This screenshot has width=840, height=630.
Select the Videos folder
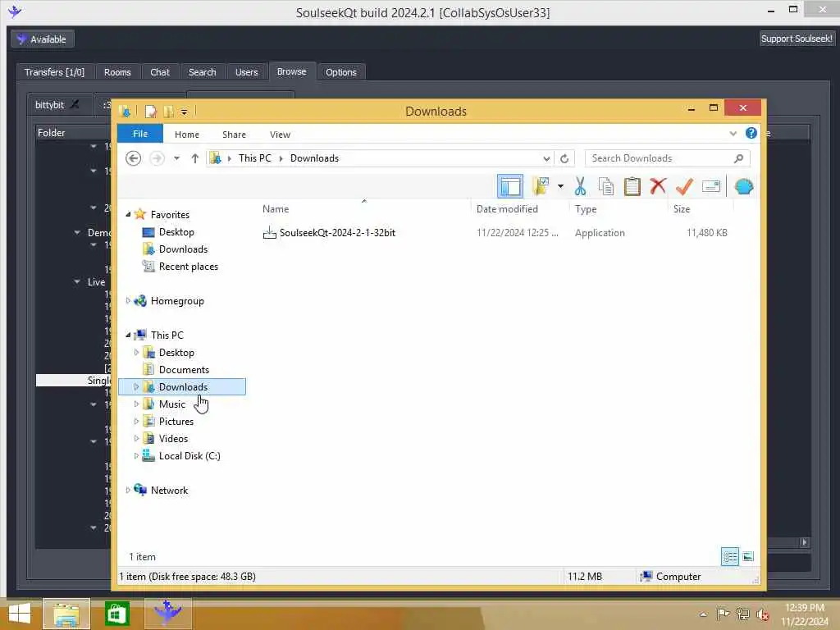[173, 438]
